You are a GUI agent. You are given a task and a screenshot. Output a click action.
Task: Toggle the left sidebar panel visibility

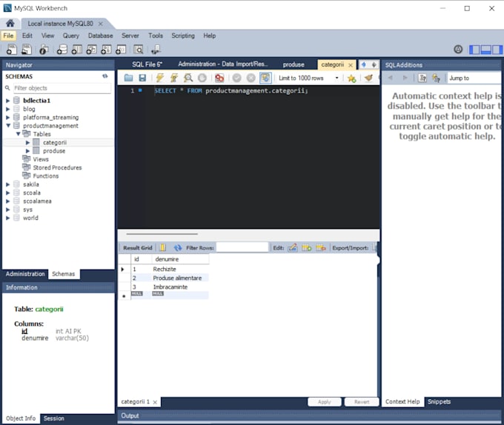coord(474,50)
